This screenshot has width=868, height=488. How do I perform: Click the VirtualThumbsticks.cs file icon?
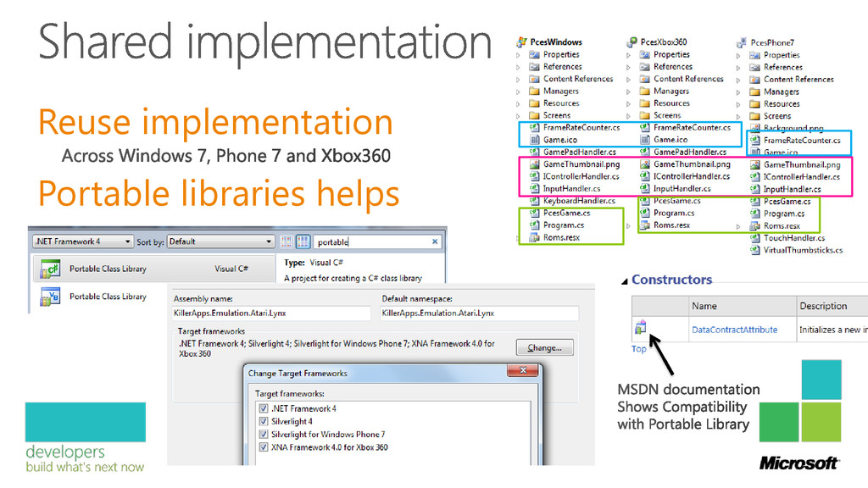pos(754,250)
